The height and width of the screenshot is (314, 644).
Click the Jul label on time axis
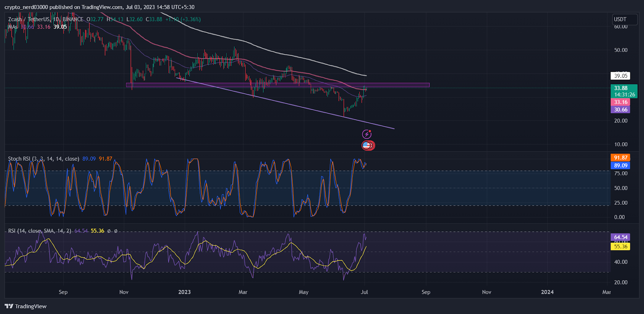pos(364,292)
